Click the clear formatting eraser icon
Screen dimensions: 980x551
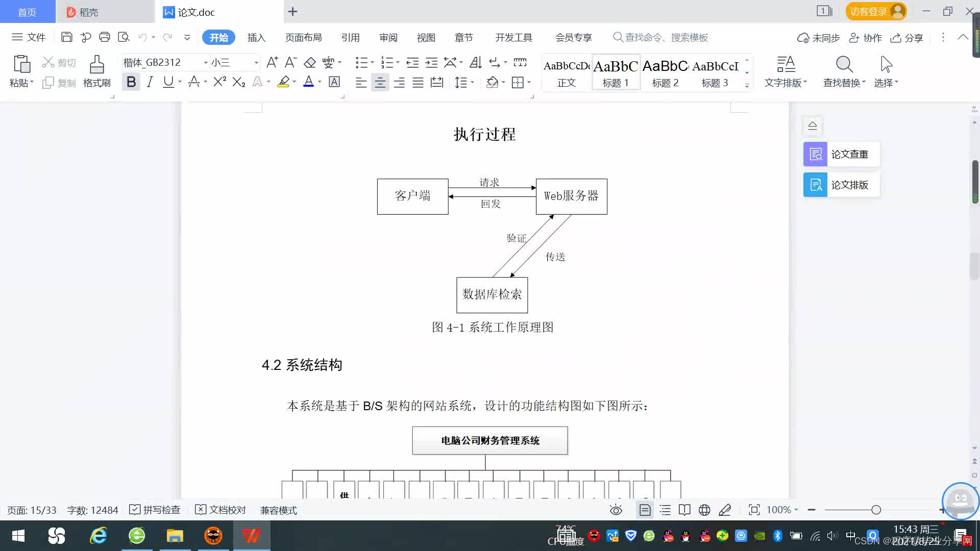[x=310, y=62]
